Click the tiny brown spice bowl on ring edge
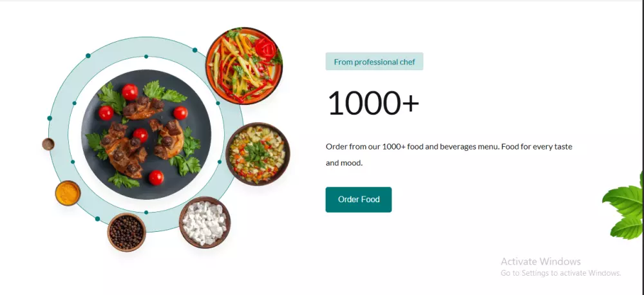 [48, 144]
